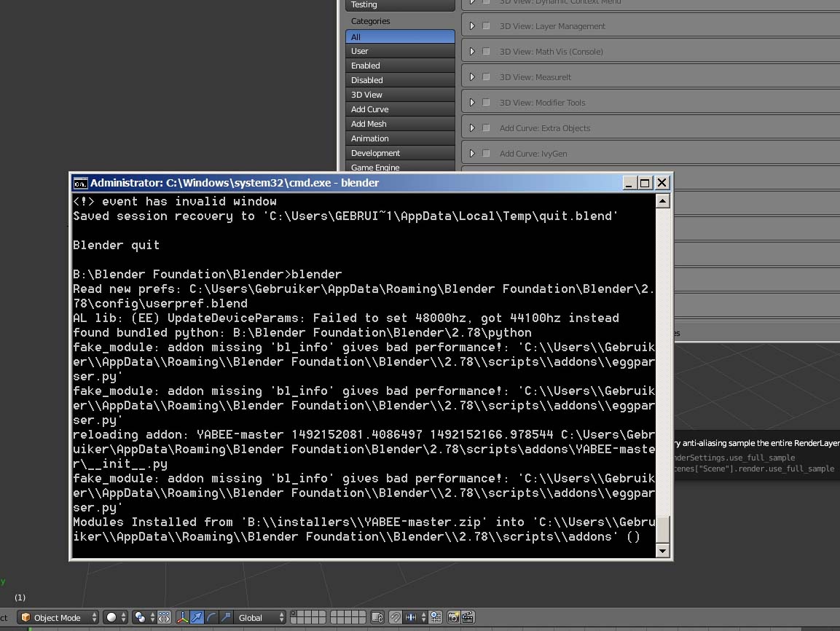The height and width of the screenshot is (631, 840).
Task: Select the 3D View category
Action: (x=400, y=94)
